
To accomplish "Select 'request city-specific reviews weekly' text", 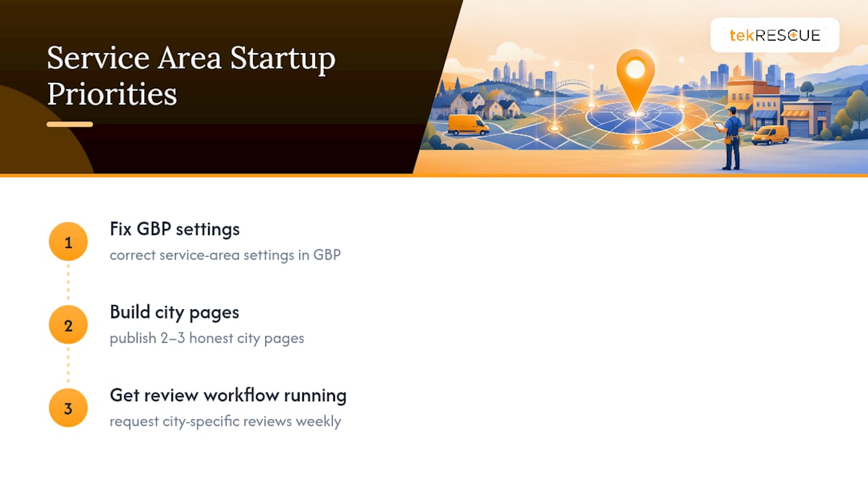I will tap(225, 421).
